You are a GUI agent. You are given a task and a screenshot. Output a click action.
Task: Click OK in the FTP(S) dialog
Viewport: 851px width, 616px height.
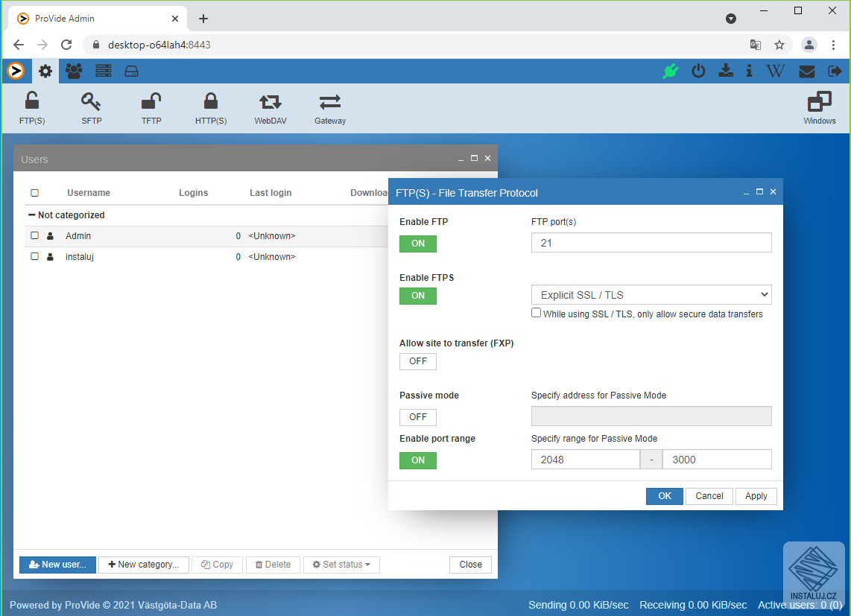pyautogui.click(x=664, y=496)
